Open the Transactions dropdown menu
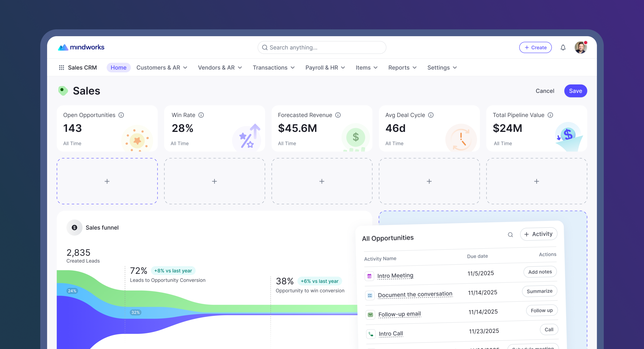 point(274,68)
